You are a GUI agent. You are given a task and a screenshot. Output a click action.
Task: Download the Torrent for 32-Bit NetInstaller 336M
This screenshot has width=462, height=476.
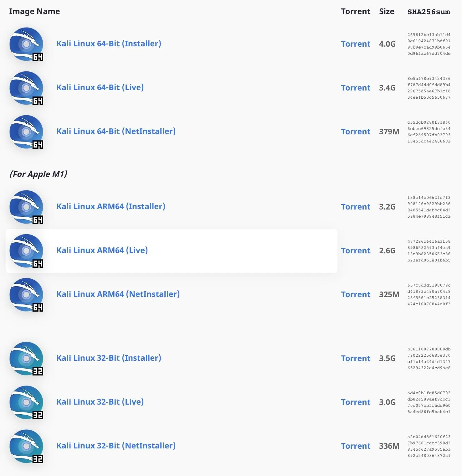click(x=356, y=446)
